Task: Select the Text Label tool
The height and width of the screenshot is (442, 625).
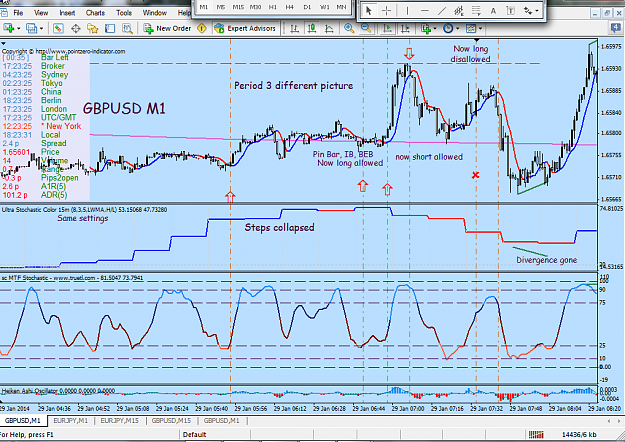Action: [x=511, y=11]
